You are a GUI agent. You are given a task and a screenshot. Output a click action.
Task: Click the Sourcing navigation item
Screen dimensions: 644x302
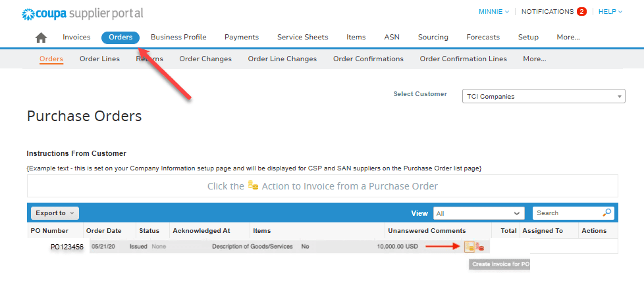pyautogui.click(x=433, y=38)
